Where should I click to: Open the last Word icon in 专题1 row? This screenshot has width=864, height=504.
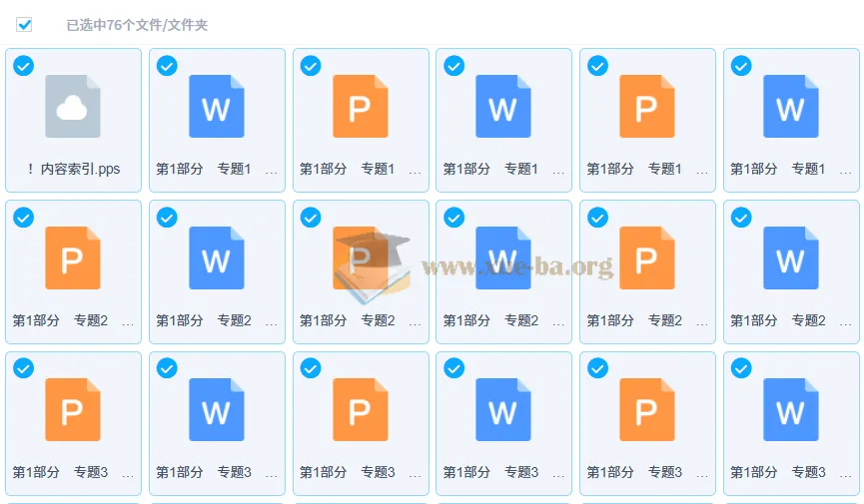790,107
